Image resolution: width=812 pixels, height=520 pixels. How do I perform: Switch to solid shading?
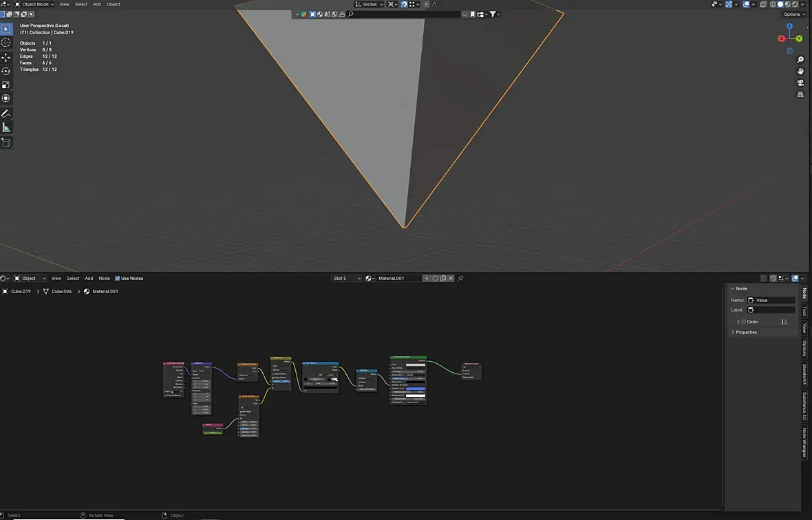780,4
